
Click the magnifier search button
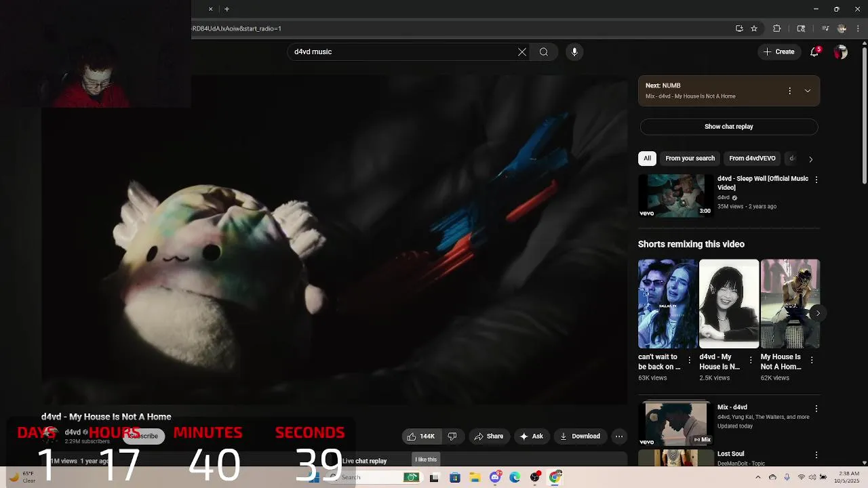tap(544, 52)
